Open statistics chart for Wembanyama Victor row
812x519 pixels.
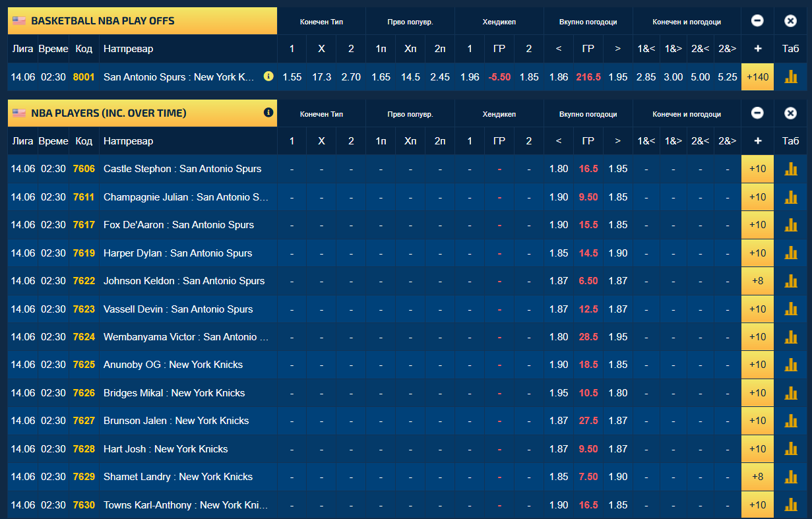tap(790, 337)
